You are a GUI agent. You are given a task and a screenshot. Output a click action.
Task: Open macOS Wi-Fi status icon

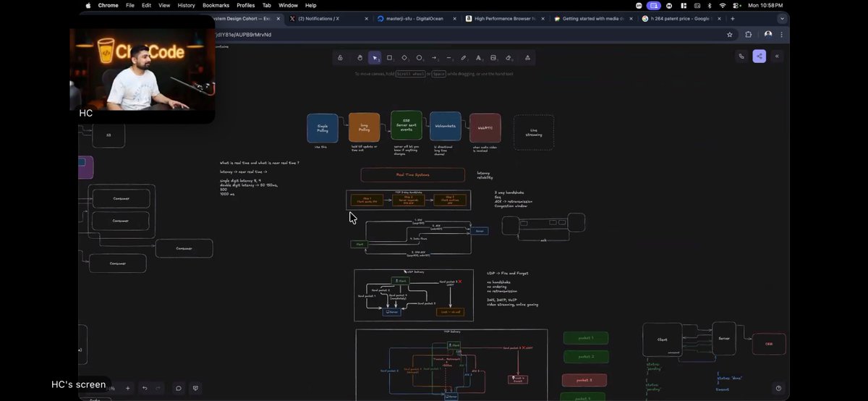pyautogui.click(x=722, y=5)
